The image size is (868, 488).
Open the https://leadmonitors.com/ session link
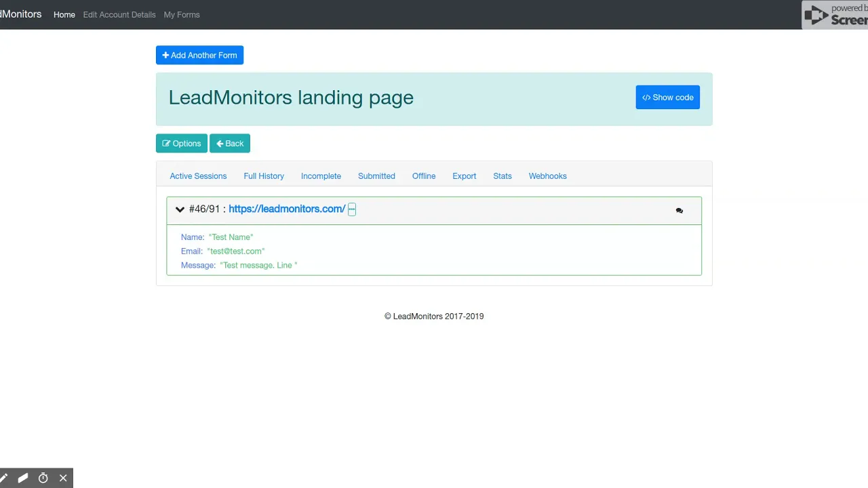coord(287,209)
